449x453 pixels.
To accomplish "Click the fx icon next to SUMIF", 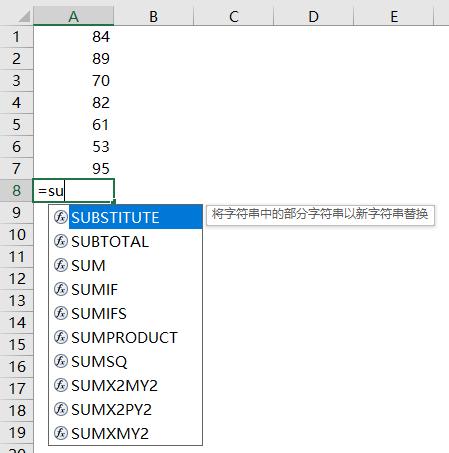I will (x=61, y=289).
